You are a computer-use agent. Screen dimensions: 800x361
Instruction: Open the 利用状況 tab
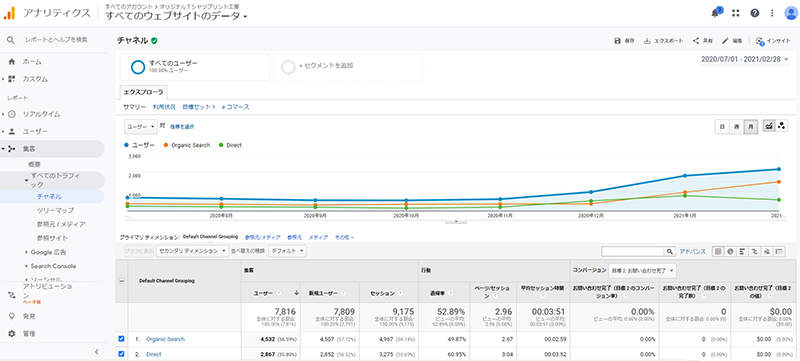(164, 107)
